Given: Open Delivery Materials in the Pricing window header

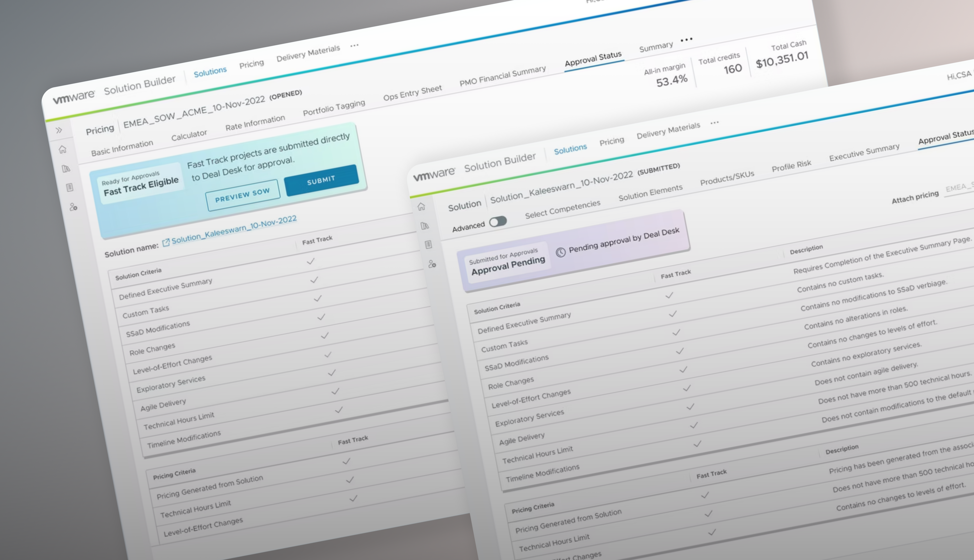Looking at the screenshot, I should tap(308, 53).
